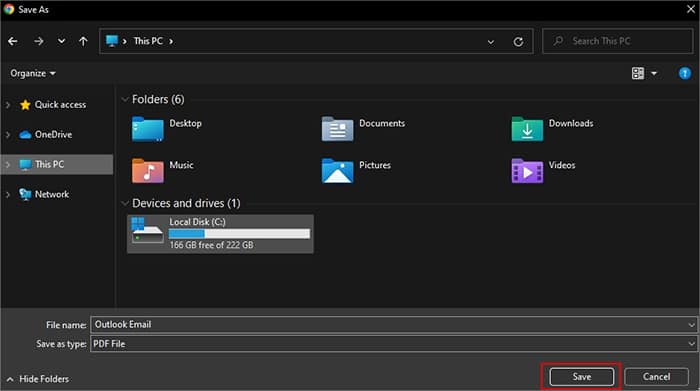Select the Documents folder icon
700x391 pixels.
coord(337,129)
